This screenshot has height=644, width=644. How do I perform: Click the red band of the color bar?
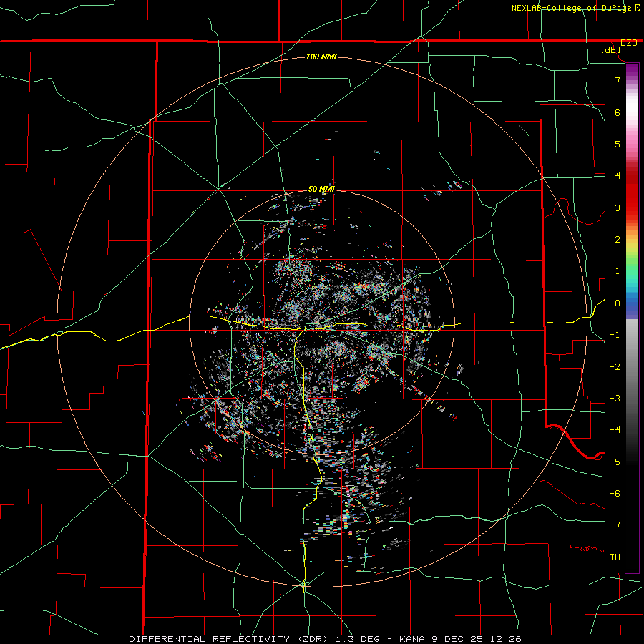pos(632,193)
